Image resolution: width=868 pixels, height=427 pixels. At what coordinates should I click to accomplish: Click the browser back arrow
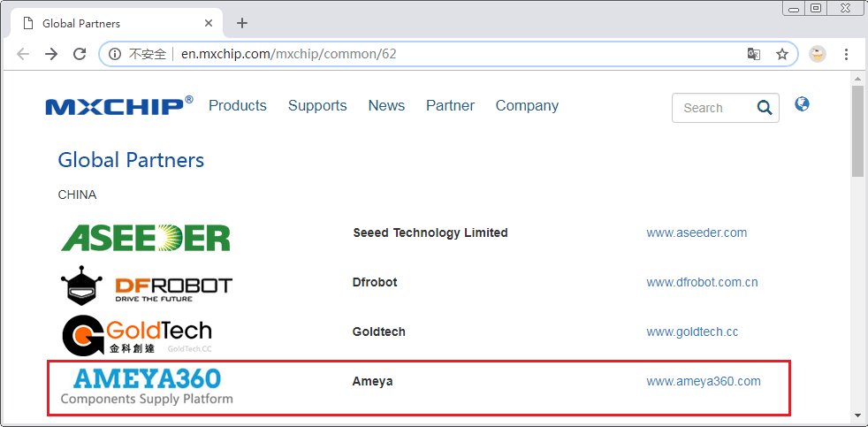[23, 54]
